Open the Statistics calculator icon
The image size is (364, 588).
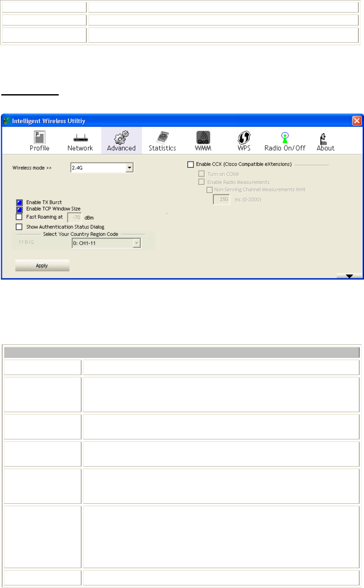pyautogui.click(x=162, y=137)
